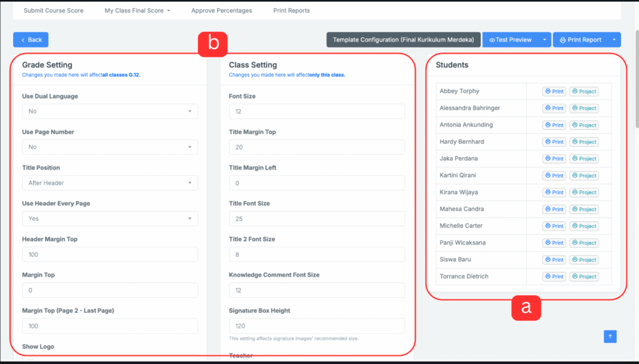Click the Print Report button
This screenshot has height=364, width=639.
click(x=580, y=40)
